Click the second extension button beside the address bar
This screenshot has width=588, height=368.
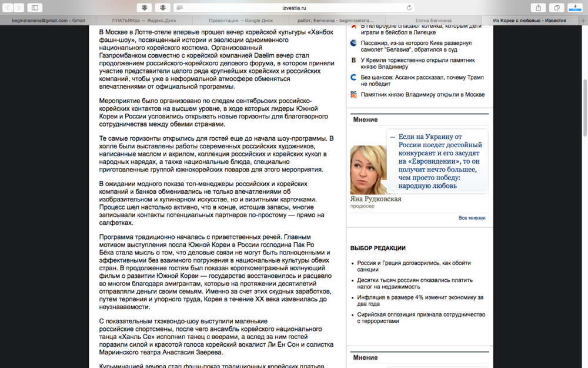tap(163, 8)
